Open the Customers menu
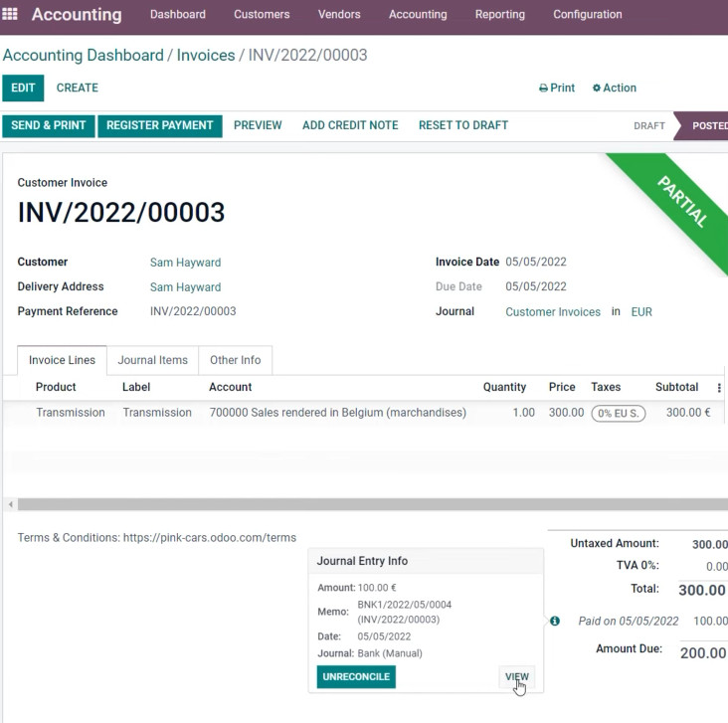This screenshot has height=723, width=728. pyautogui.click(x=262, y=14)
